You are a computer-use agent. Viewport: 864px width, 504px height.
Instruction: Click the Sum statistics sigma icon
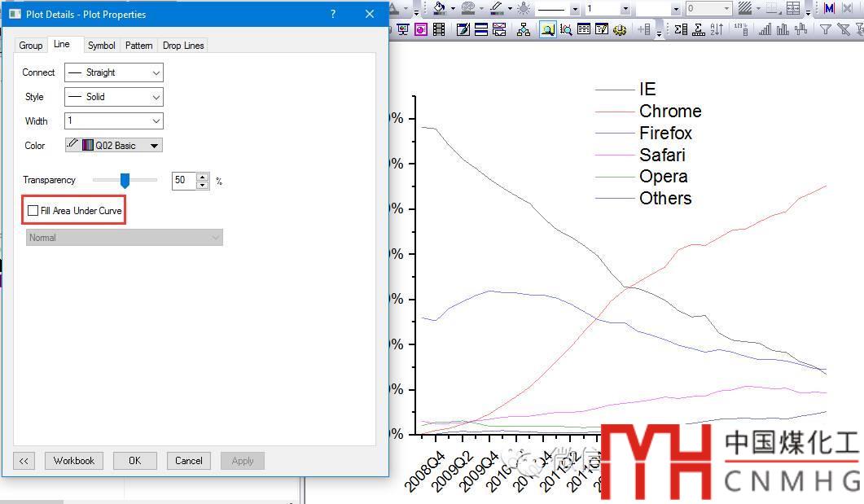pos(681,29)
